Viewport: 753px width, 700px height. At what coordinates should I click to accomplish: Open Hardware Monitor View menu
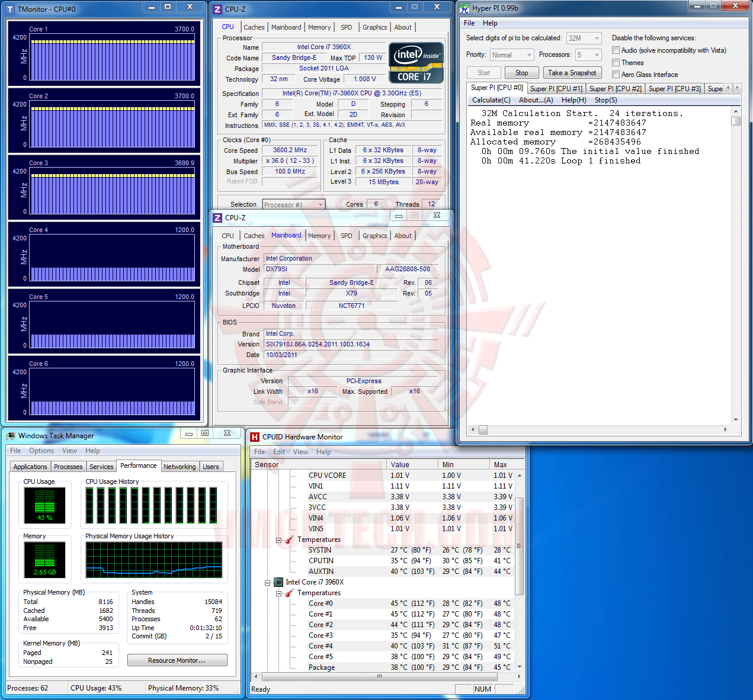pos(300,452)
